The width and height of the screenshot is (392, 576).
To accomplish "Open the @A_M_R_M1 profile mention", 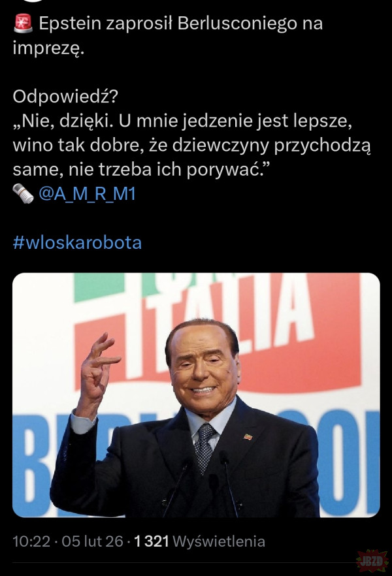I will click(x=87, y=193).
